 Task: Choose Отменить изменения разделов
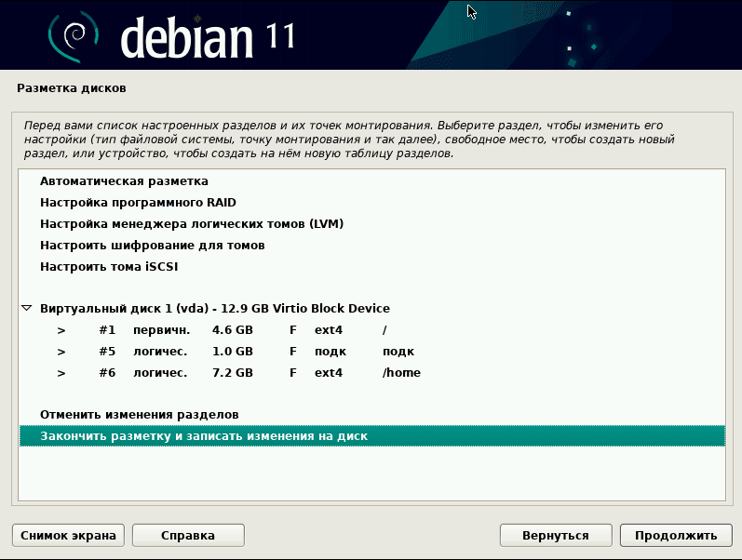tap(372, 415)
